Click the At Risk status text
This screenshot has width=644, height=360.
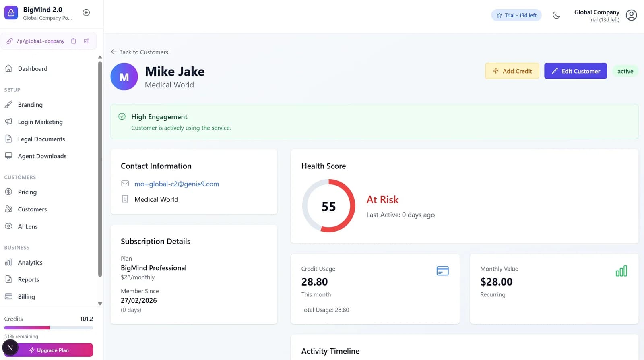pyautogui.click(x=382, y=200)
